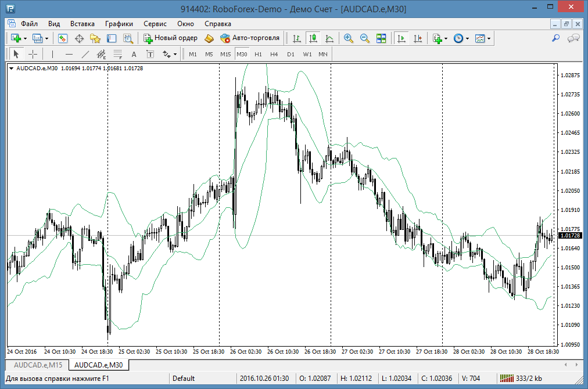The width and height of the screenshot is (588, 389).
Task: Expand the Arrows tool dropdown arrow
Action: point(175,55)
